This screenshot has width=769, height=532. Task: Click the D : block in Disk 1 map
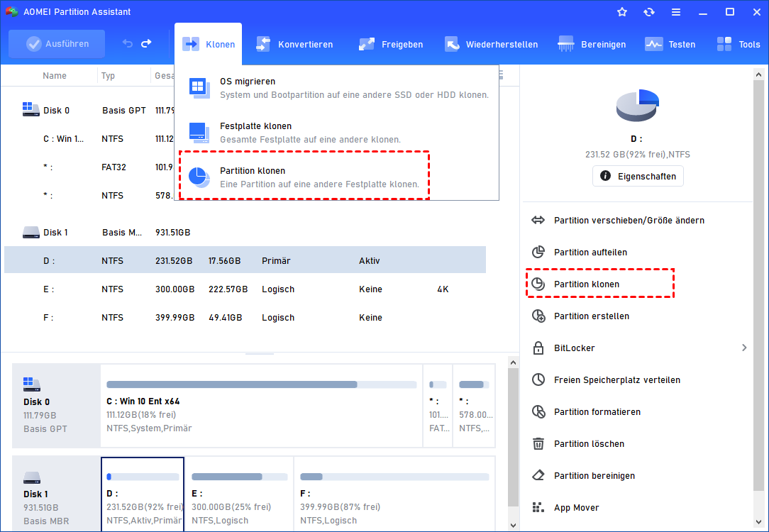(143, 494)
